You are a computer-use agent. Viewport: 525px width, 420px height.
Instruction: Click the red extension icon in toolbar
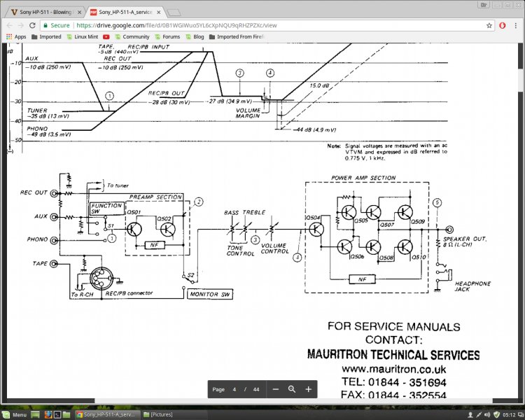(501, 25)
